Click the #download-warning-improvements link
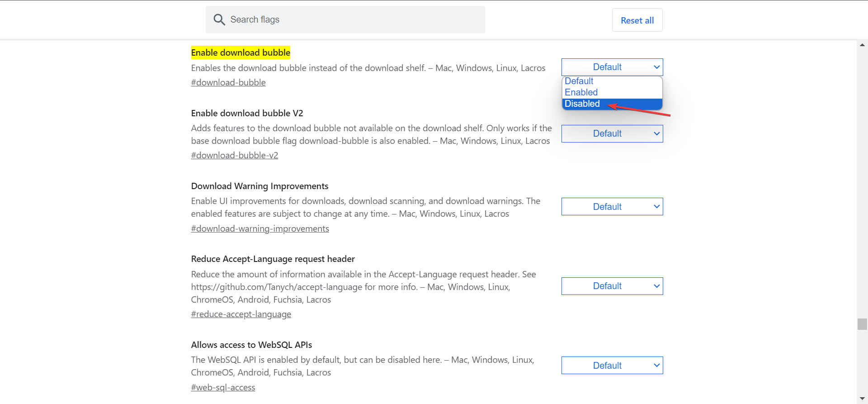Viewport: 868px width, 404px height. 260,229
